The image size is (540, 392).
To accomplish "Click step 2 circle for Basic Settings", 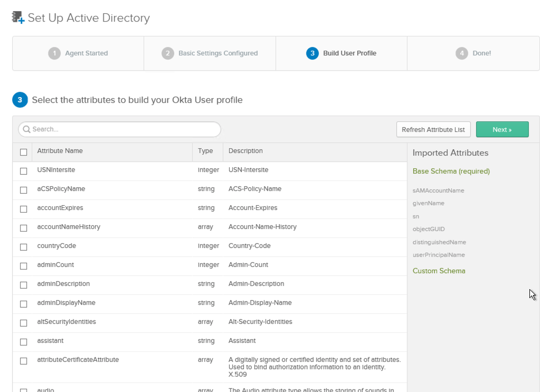I will (168, 53).
